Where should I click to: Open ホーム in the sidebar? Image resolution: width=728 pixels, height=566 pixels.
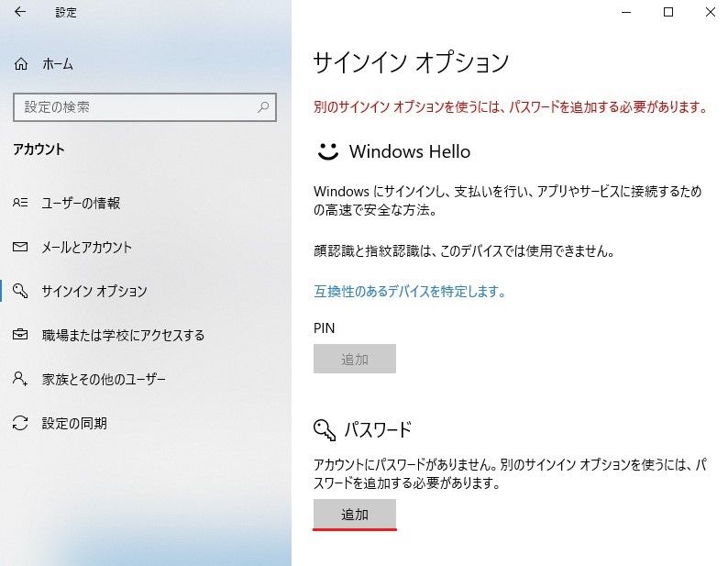pos(58,64)
